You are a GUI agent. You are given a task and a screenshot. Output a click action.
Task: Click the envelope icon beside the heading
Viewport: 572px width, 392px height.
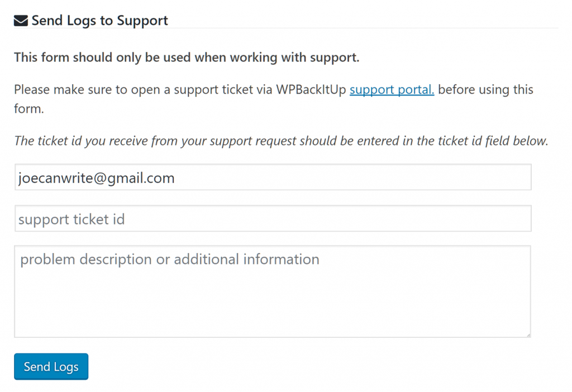click(x=21, y=21)
